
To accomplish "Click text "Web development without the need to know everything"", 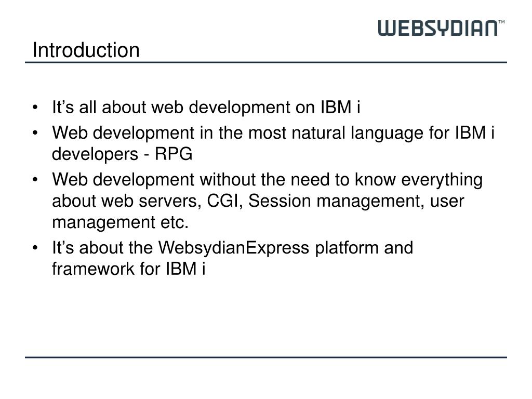I will (x=267, y=179).
